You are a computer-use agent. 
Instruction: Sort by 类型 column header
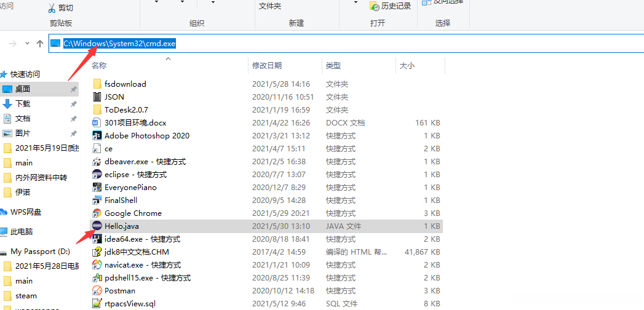pyautogui.click(x=333, y=65)
